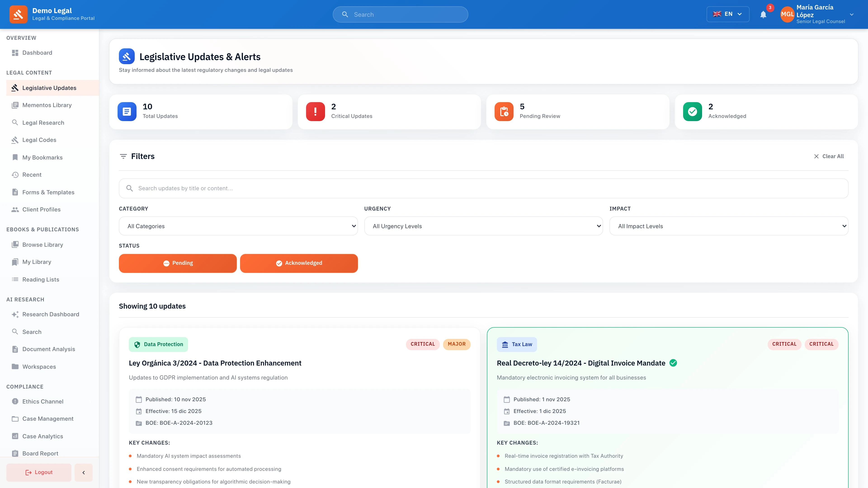The image size is (868, 488).
Task: Open Case Analytics via chart icon
Action: tap(15, 436)
